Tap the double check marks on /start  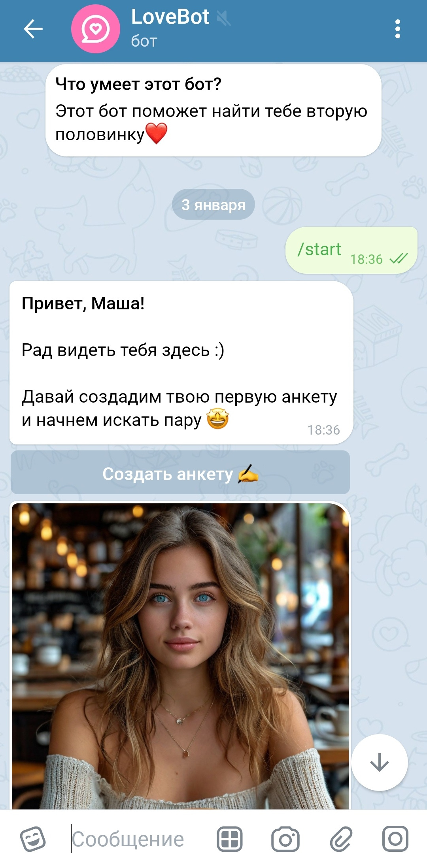click(x=399, y=259)
